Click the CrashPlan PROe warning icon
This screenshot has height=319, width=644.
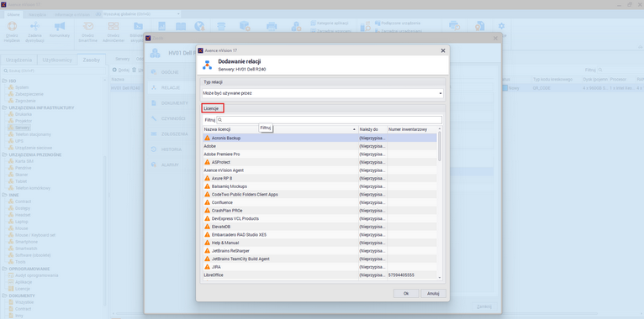tap(207, 211)
